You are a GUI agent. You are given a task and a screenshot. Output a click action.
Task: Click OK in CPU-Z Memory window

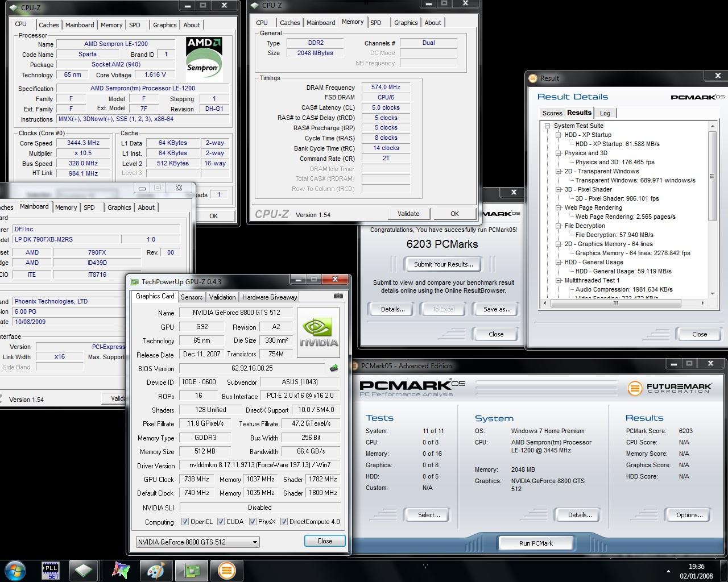(x=454, y=214)
